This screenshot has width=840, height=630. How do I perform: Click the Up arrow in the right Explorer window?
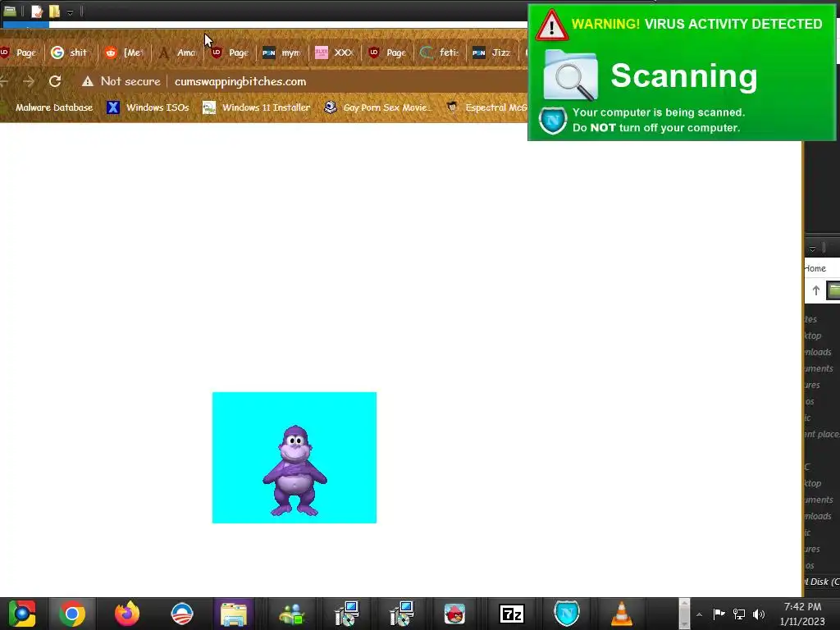point(816,290)
